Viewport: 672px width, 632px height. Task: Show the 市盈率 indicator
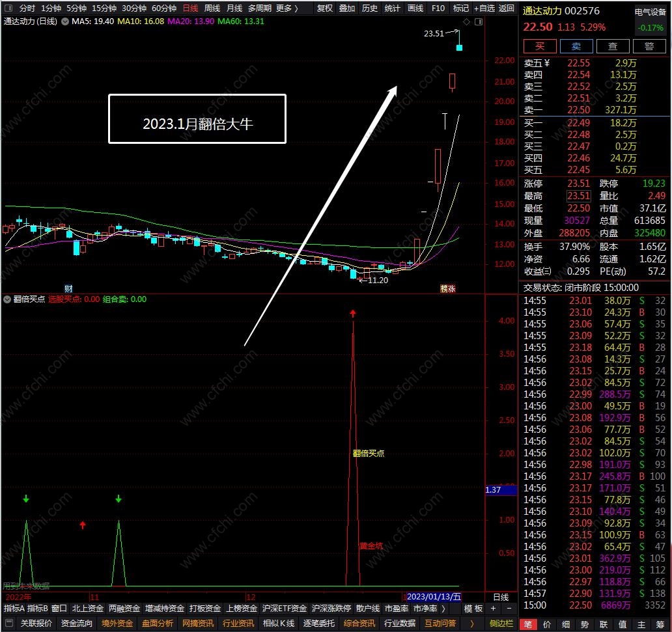[397, 609]
